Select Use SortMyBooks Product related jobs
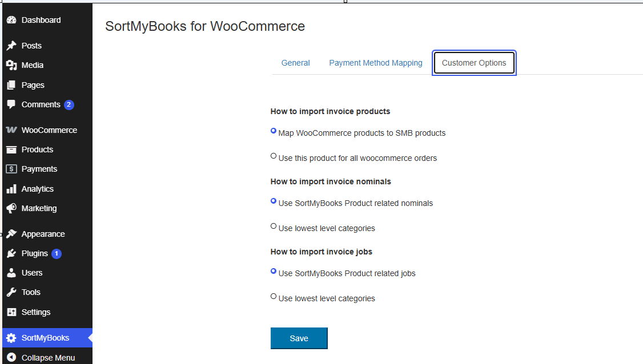The width and height of the screenshot is (643, 364). click(x=274, y=271)
